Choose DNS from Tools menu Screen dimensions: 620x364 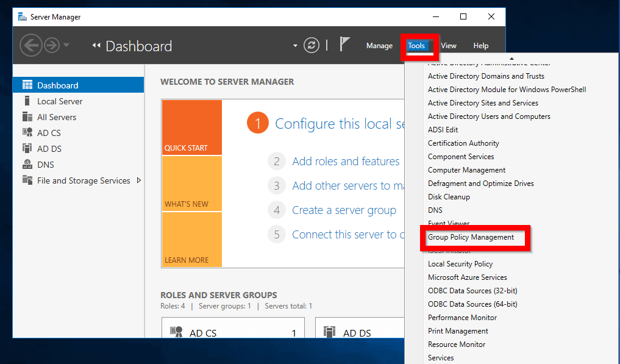click(435, 210)
